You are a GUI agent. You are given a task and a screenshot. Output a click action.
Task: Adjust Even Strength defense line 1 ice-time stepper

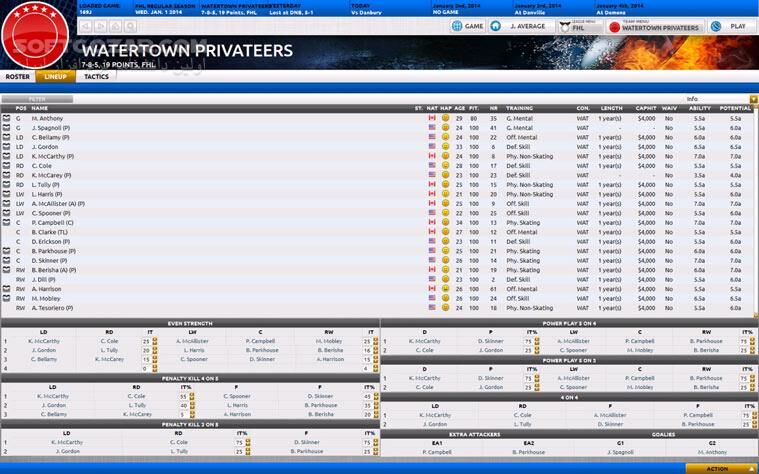pos(155,341)
